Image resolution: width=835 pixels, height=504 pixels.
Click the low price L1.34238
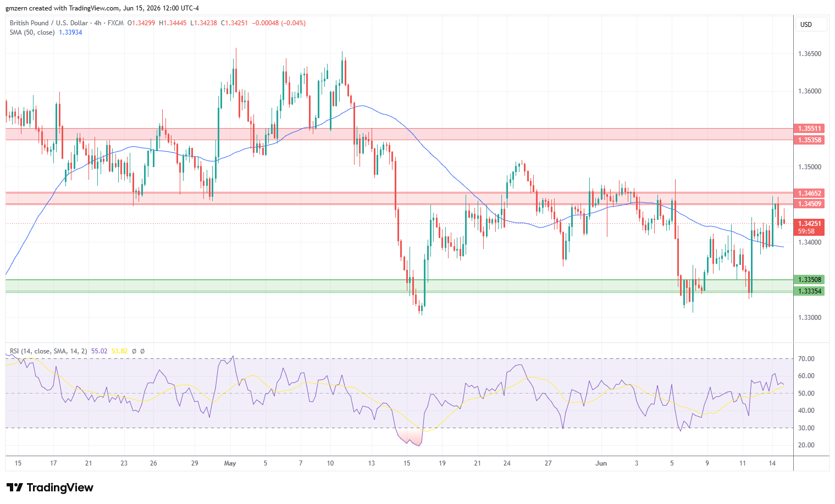[x=204, y=23]
